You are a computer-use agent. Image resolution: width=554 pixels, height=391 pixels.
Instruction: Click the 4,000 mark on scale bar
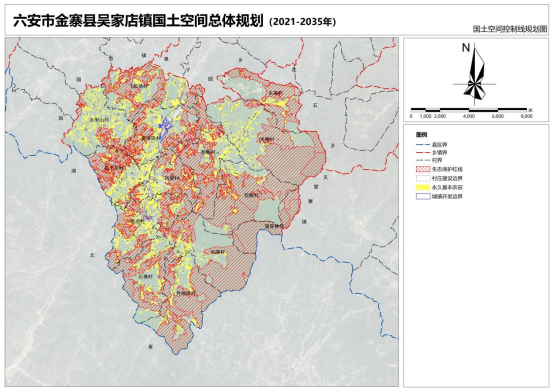pyautogui.click(x=469, y=116)
